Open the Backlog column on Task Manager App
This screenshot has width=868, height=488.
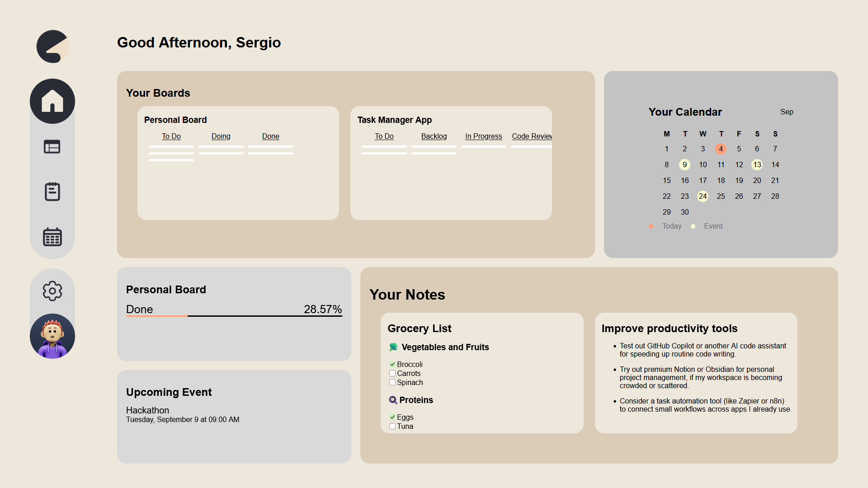pyautogui.click(x=434, y=136)
